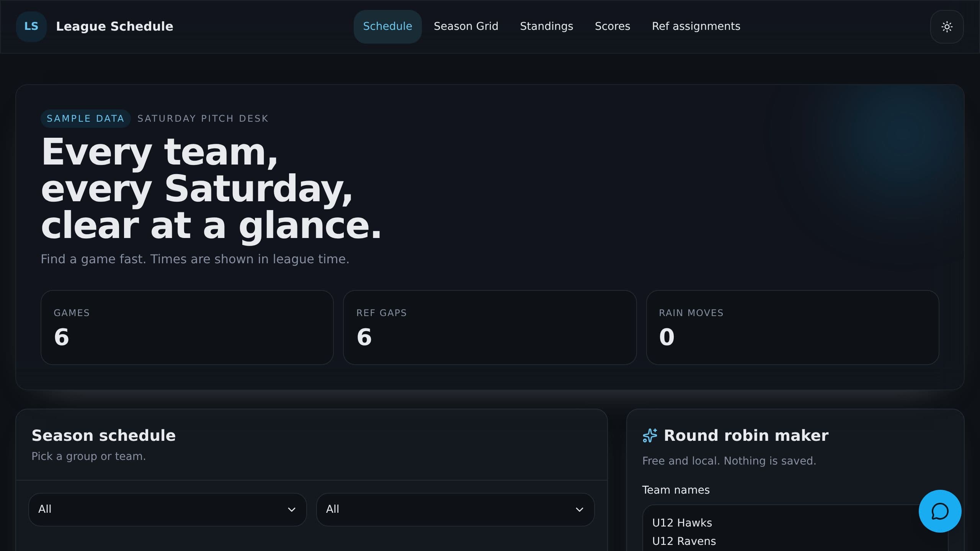Click the LS logo badge
The height and width of the screenshot is (551, 980).
(31, 26)
